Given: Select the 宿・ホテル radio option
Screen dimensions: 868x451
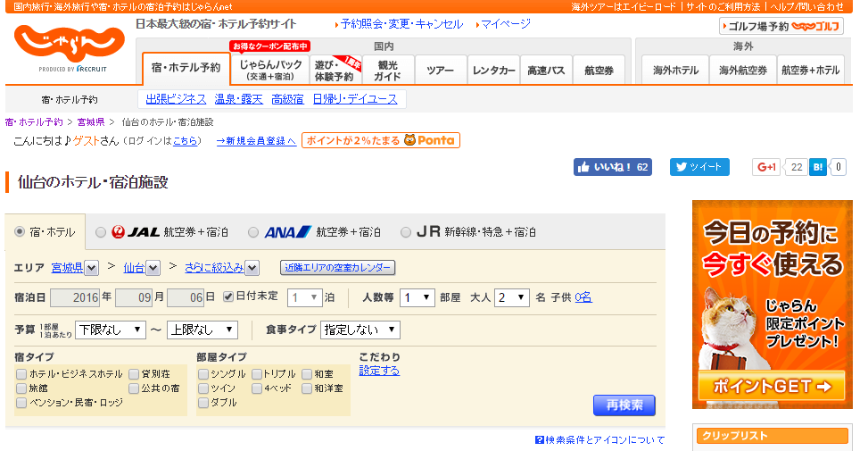Looking at the screenshot, I should click(x=20, y=231).
